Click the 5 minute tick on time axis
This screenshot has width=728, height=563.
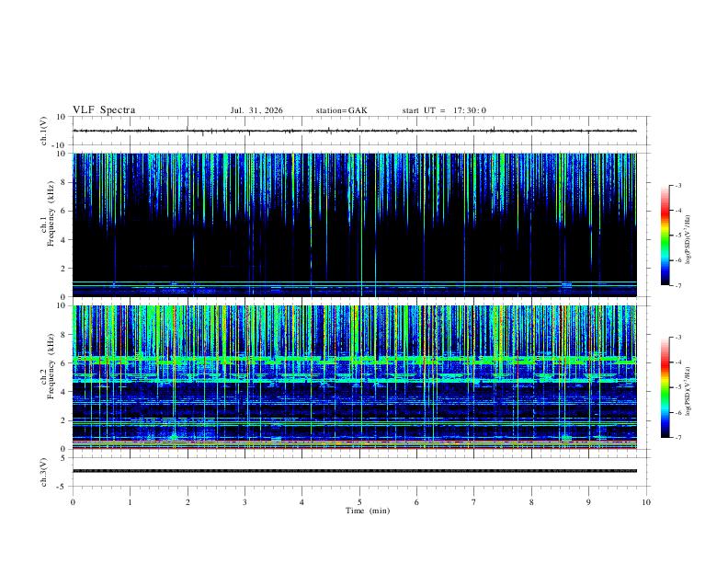pyautogui.click(x=359, y=502)
